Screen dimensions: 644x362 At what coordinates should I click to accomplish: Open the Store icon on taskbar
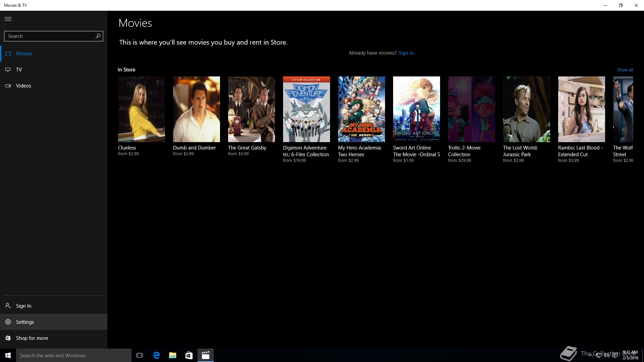coord(189,355)
